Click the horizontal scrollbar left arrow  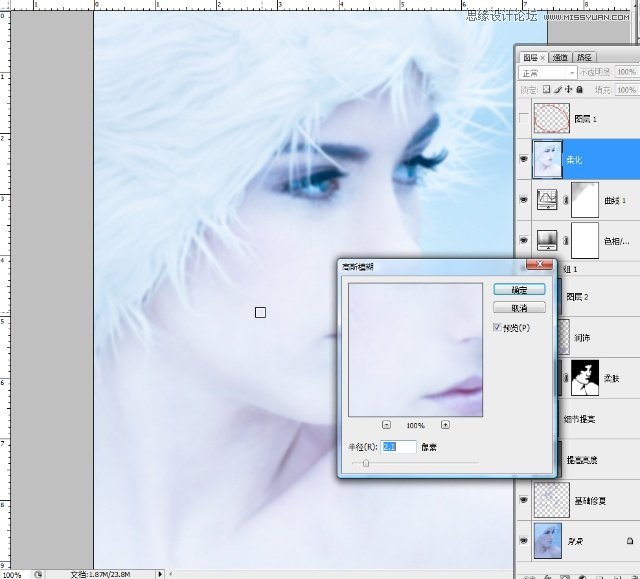170,574
